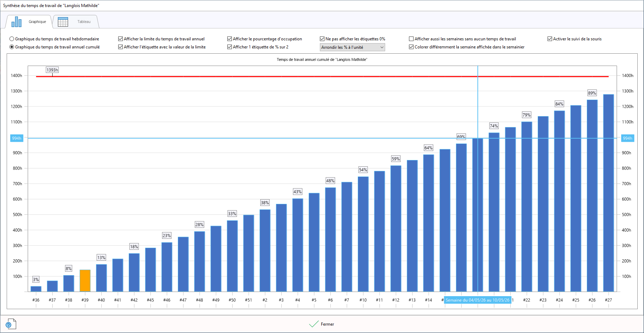The height and width of the screenshot is (333, 644).
Task: Disable mouse tracking checkbox
Action: (x=550, y=39)
